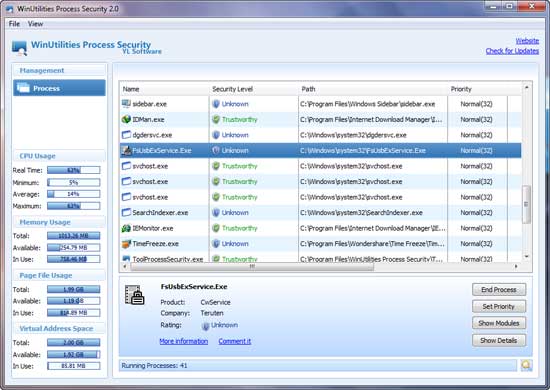Click the WinUtilities Process Security logo icon
The width and height of the screenshot is (550, 390).
[x=19, y=48]
